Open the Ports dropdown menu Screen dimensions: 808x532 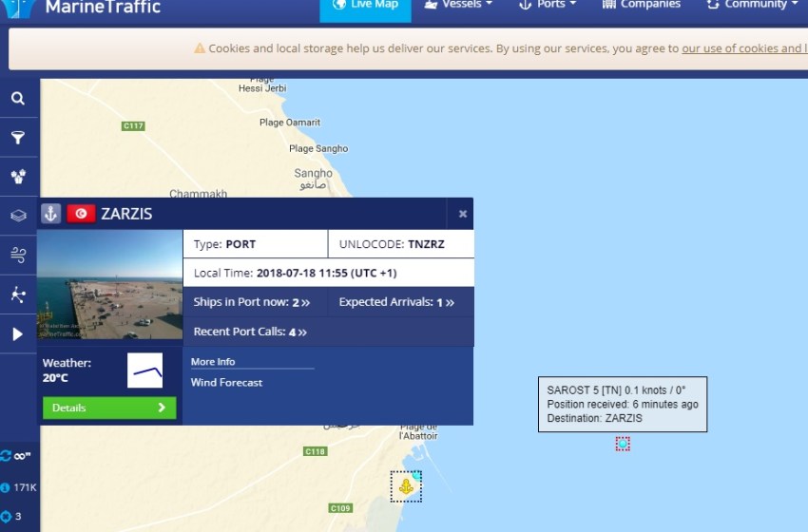pos(548,5)
